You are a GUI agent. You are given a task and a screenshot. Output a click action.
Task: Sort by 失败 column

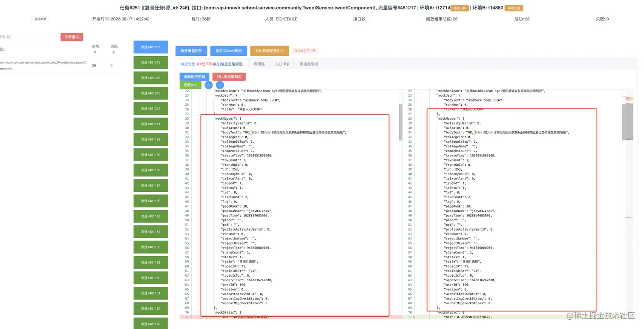(x=114, y=52)
